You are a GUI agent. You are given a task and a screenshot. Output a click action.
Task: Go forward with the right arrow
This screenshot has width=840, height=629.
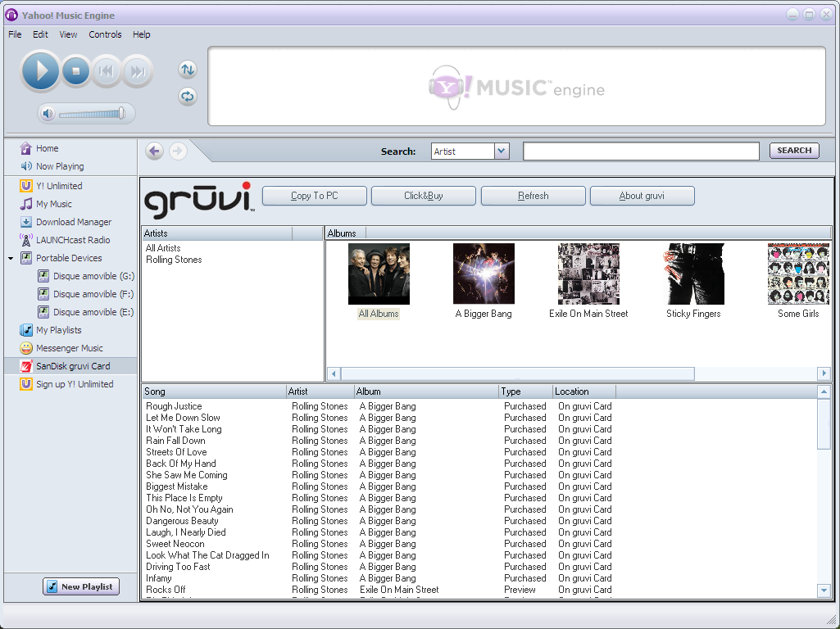[178, 151]
